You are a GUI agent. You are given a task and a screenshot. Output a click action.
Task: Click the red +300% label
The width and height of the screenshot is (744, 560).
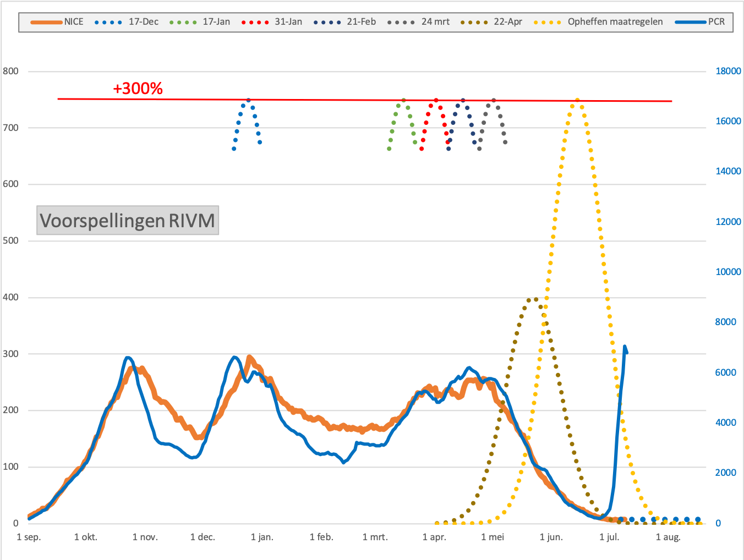pos(138,89)
